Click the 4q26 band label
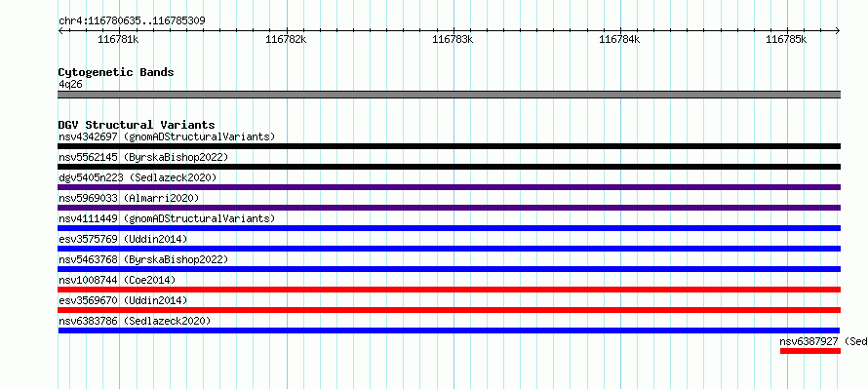This screenshot has height=389, width=868. coord(71,84)
